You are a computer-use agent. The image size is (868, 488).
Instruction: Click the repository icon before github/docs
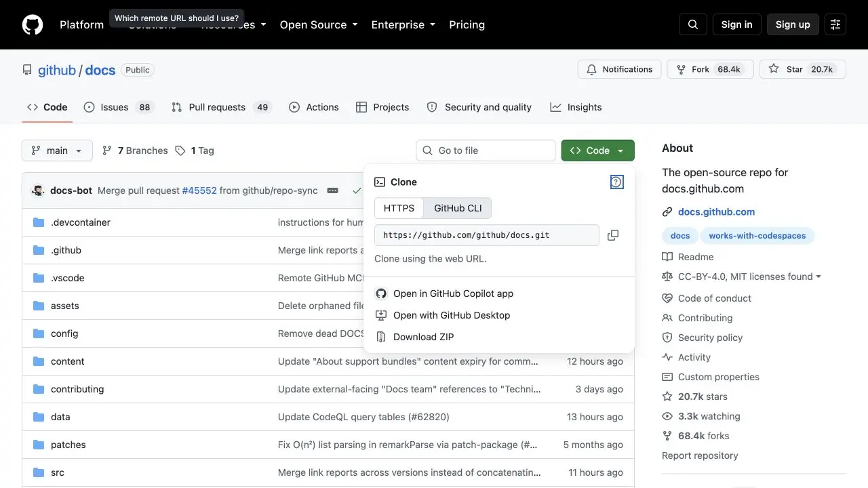point(27,70)
